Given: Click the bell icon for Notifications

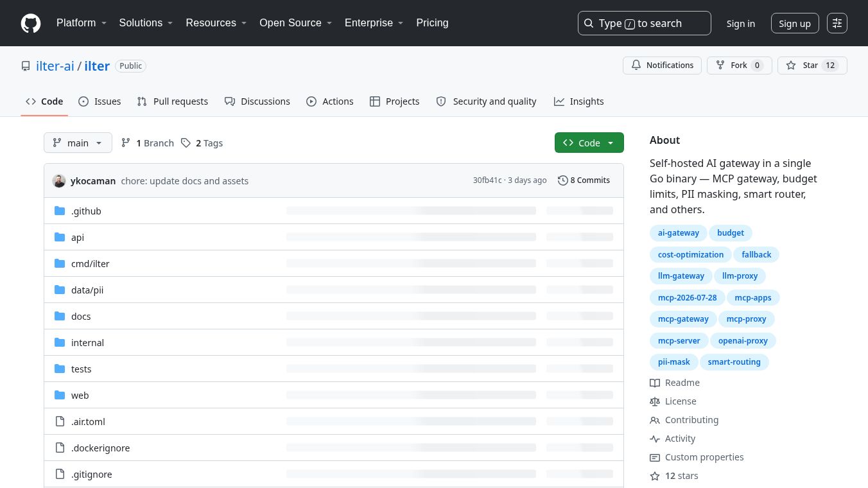Looking at the screenshot, I should pyautogui.click(x=636, y=65).
